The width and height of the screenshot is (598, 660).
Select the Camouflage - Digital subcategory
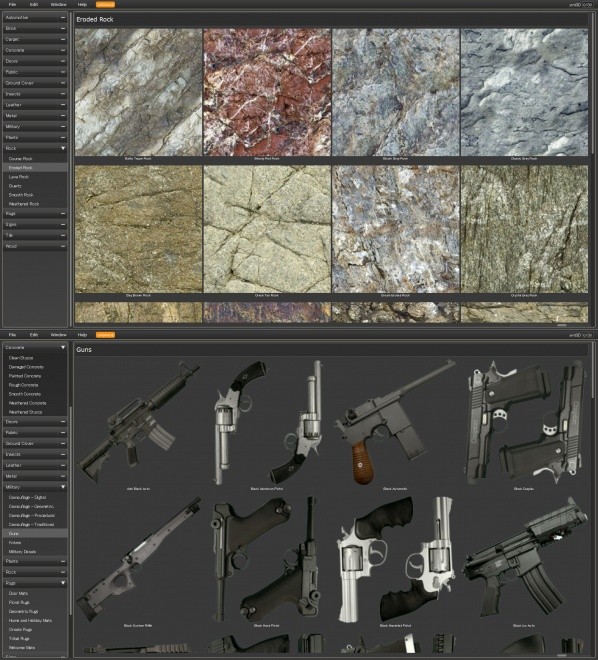point(35,497)
